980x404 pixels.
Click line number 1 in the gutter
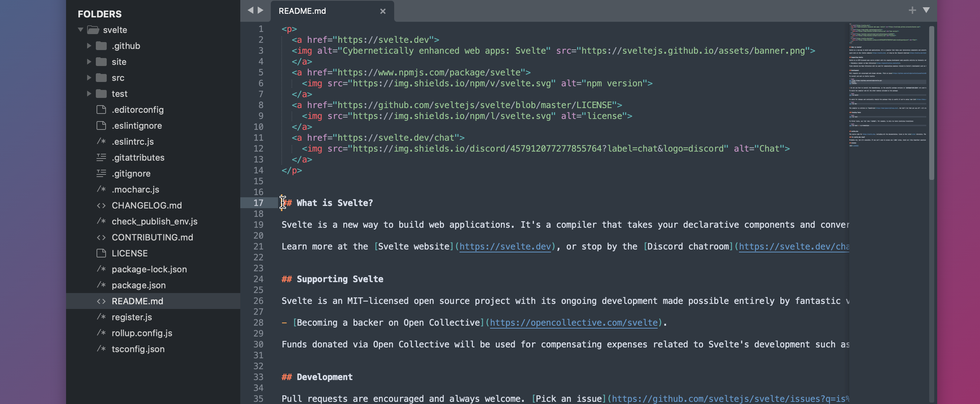pyautogui.click(x=261, y=29)
